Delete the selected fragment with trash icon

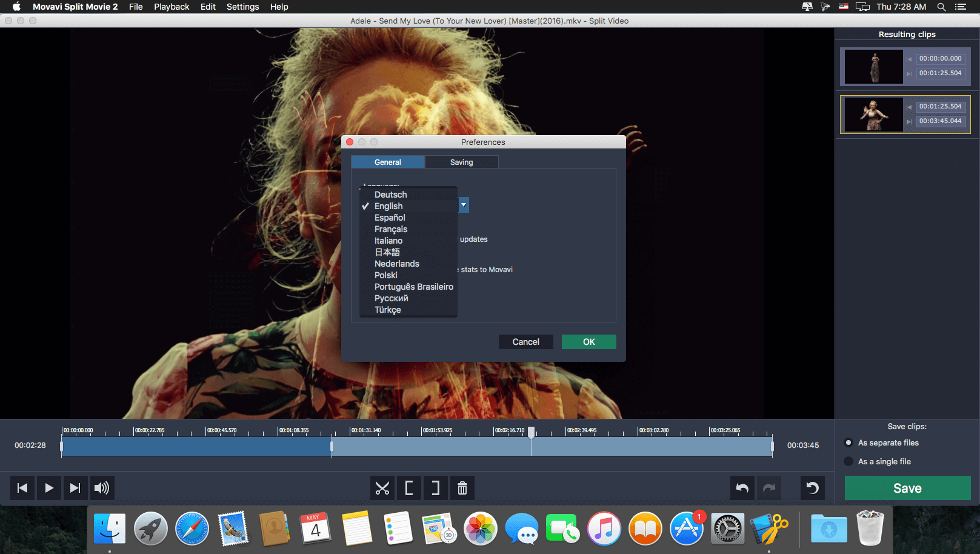(x=462, y=488)
